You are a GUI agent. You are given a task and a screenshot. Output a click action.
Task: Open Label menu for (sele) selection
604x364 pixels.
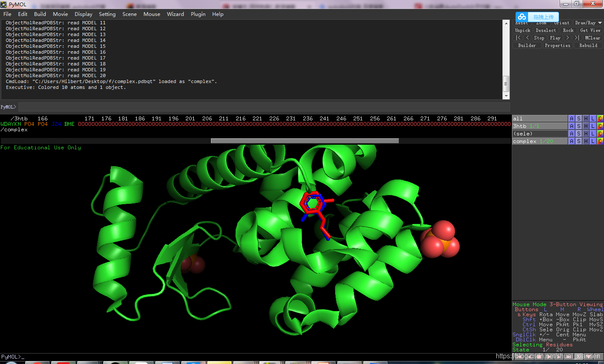(x=593, y=134)
